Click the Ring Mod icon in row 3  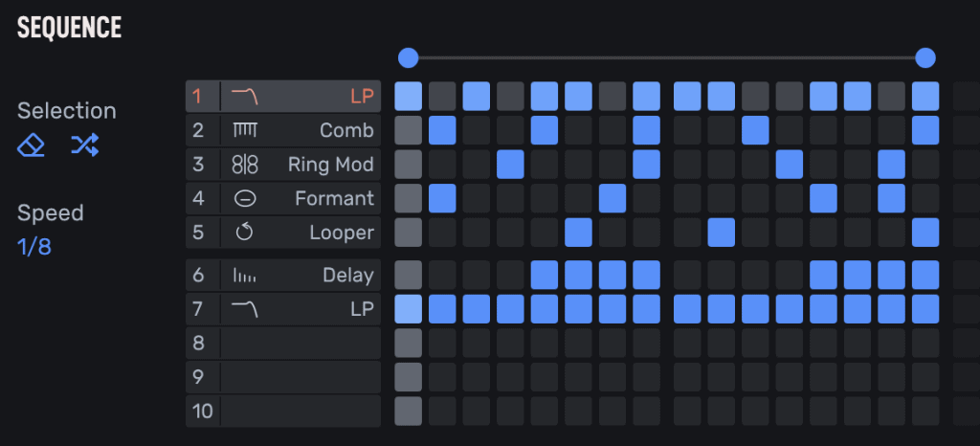tap(245, 165)
